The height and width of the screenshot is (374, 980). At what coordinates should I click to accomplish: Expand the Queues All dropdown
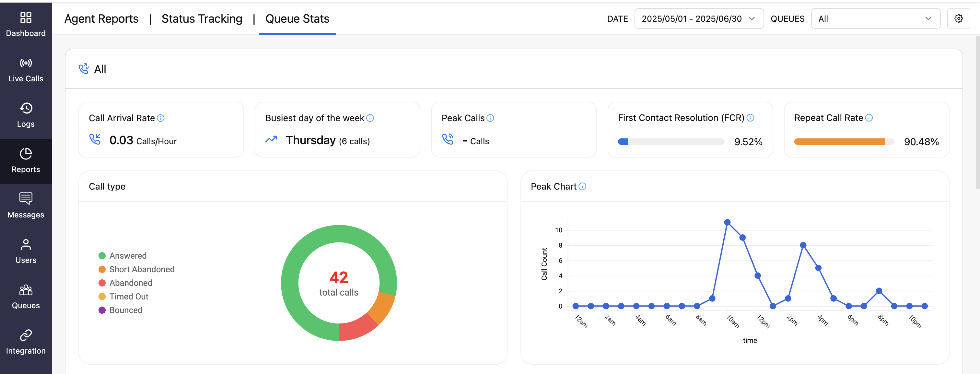875,19
